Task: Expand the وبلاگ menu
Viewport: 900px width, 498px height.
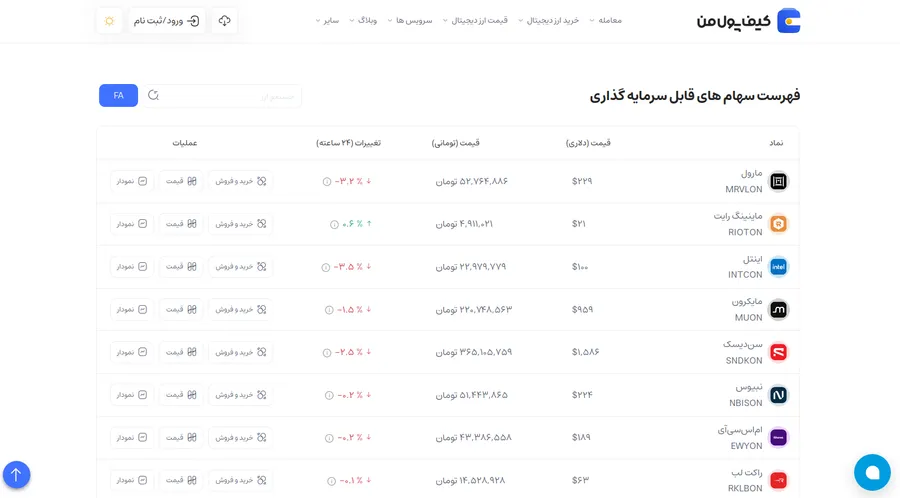Action: tap(363, 21)
